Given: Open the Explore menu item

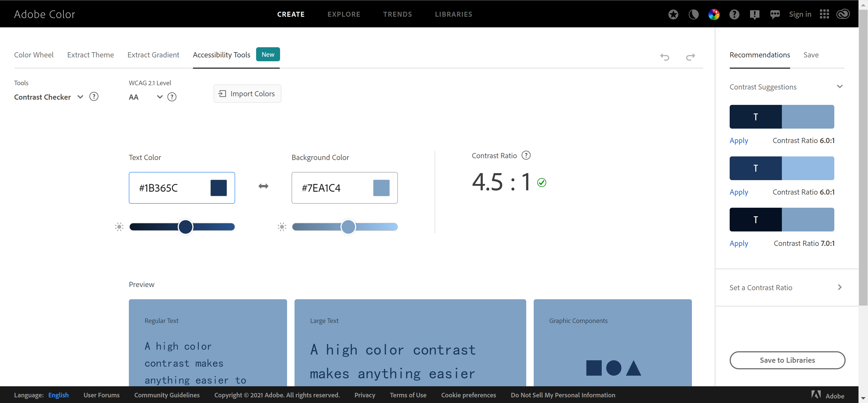Looking at the screenshot, I should click(x=344, y=14).
